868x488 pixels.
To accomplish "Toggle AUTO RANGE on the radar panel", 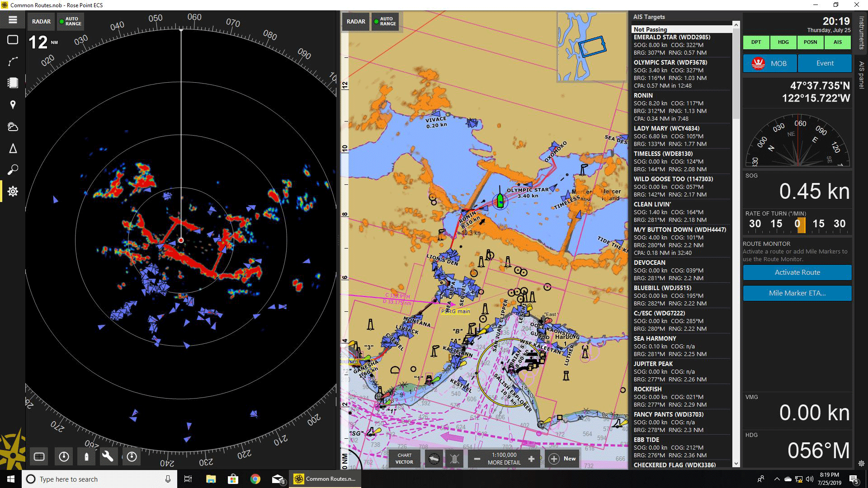I will tap(70, 22).
